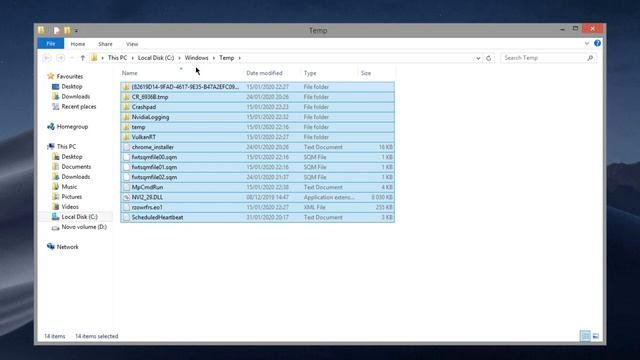The image size is (640, 360).
Task: Go up one folder level
Action: [83, 58]
